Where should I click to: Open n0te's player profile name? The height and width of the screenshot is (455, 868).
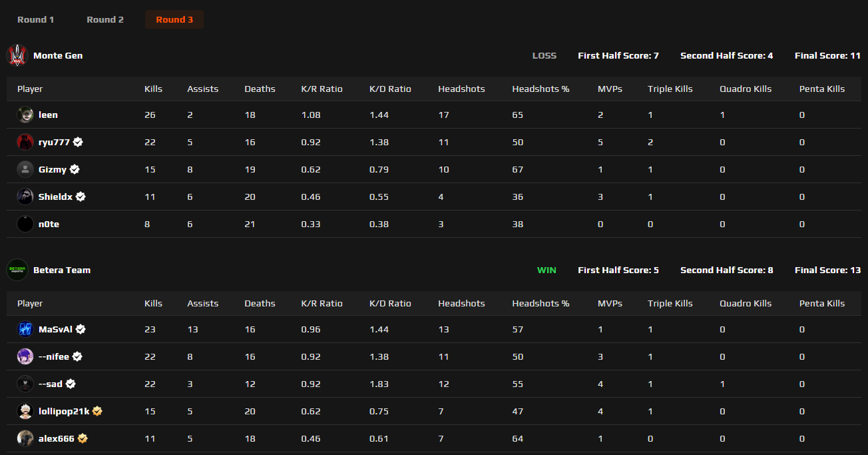click(49, 224)
